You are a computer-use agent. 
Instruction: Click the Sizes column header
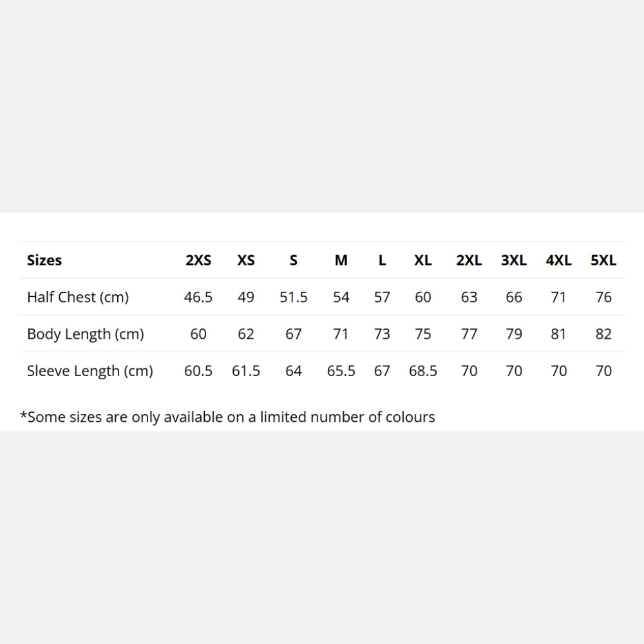44,260
